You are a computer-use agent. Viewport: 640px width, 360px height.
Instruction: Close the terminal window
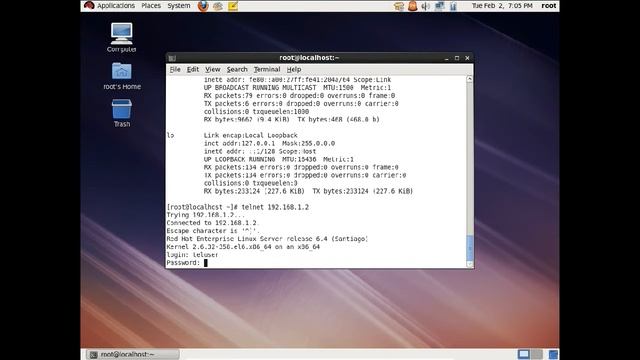point(467,58)
